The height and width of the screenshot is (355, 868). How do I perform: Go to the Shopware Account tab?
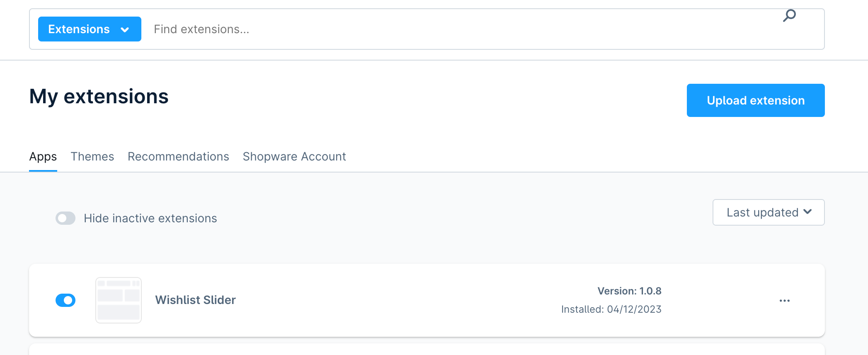pyautogui.click(x=294, y=156)
